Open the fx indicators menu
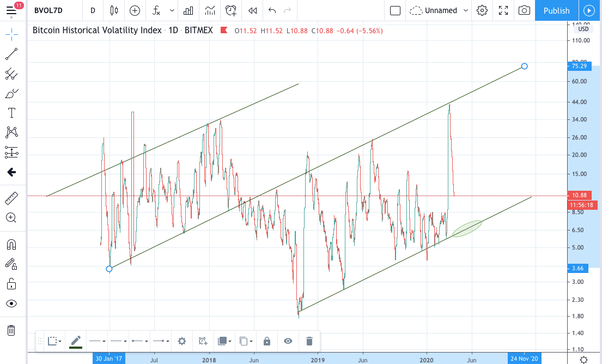This screenshot has height=364, width=602. pos(156,11)
